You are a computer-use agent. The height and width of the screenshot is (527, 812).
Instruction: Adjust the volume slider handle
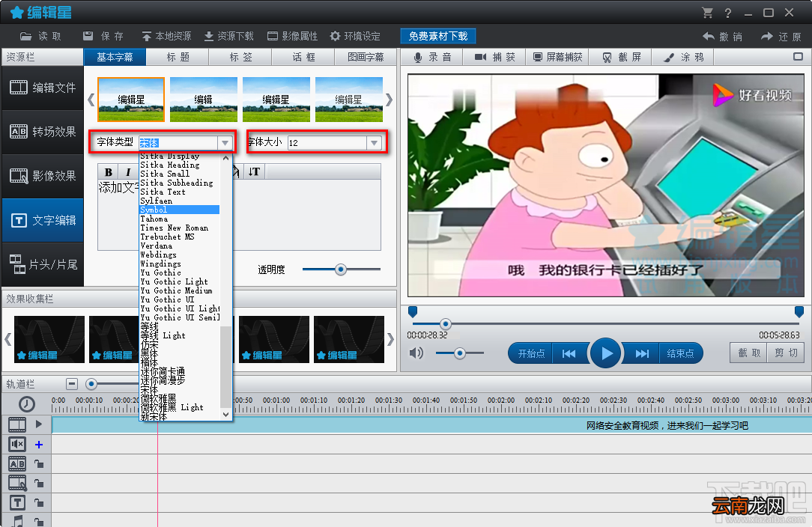point(459,353)
